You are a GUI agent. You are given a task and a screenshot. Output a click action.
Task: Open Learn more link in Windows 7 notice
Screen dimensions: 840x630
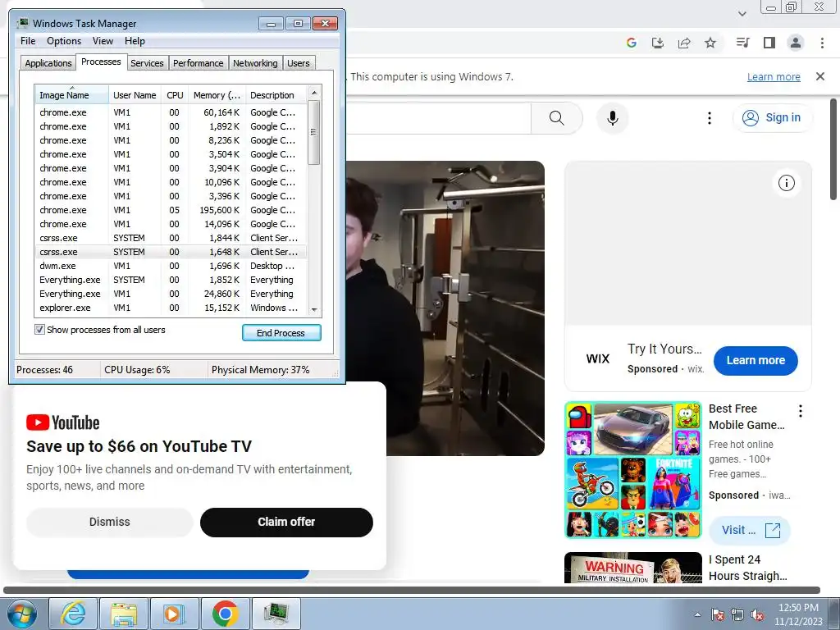(x=774, y=76)
